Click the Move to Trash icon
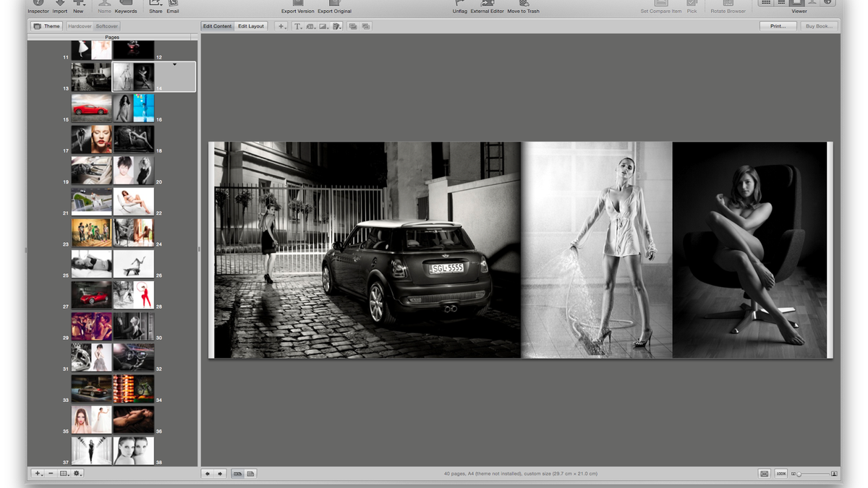The width and height of the screenshot is (868, 488). (x=523, y=4)
